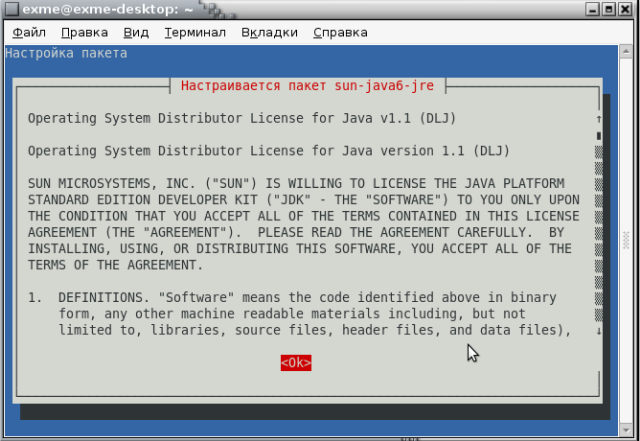Click the line starting 'limited to, libraries'
The height and width of the screenshot is (441, 640).
click(x=315, y=330)
